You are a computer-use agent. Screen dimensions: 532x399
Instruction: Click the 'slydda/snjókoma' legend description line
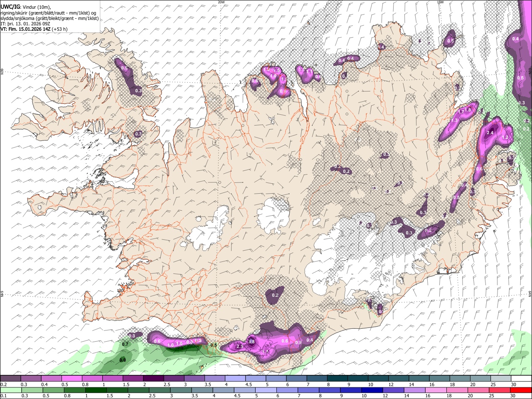pyautogui.click(x=49, y=18)
